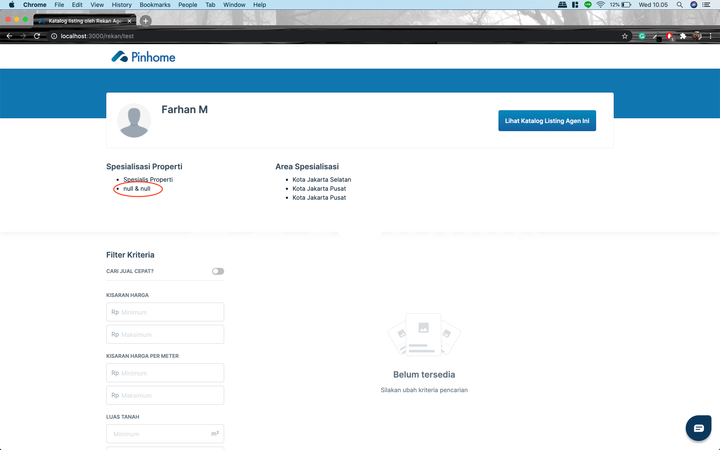Click Farhan M's profile avatar
Screen dimensions: 720x450
134,120
